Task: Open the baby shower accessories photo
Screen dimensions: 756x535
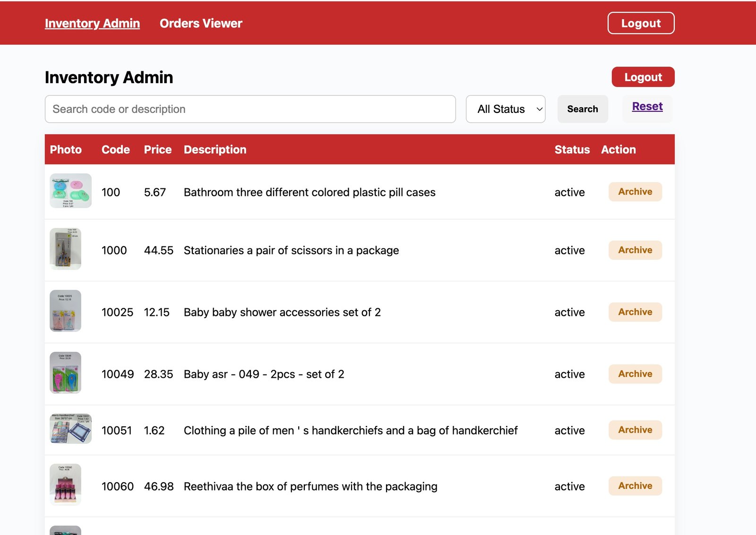Action: tap(65, 311)
